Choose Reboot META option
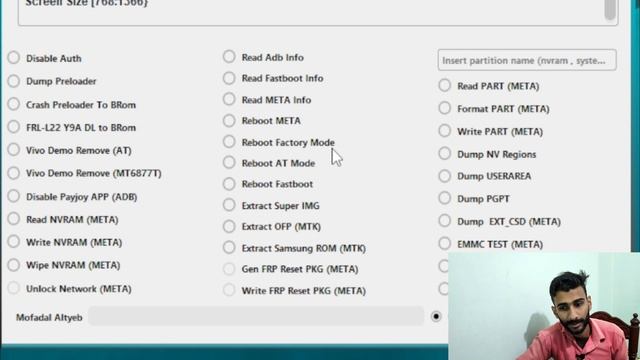 pyautogui.click(x=229, y=120)
